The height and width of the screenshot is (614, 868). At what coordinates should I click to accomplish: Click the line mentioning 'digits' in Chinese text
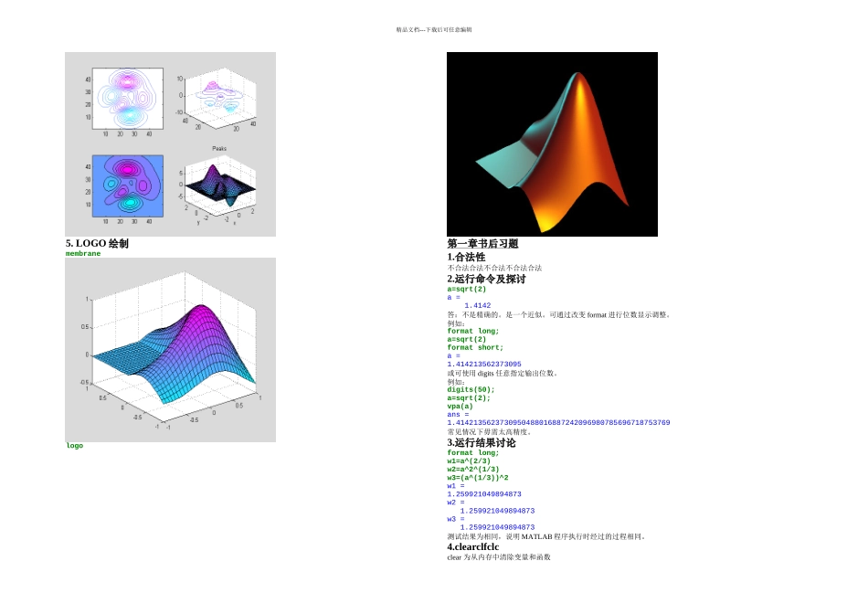(503, 374)
